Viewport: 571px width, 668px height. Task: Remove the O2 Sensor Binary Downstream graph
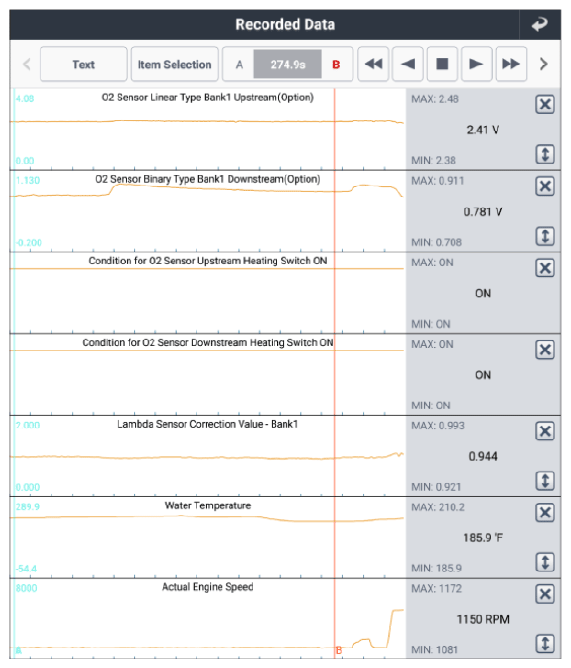tap(545, 186)
